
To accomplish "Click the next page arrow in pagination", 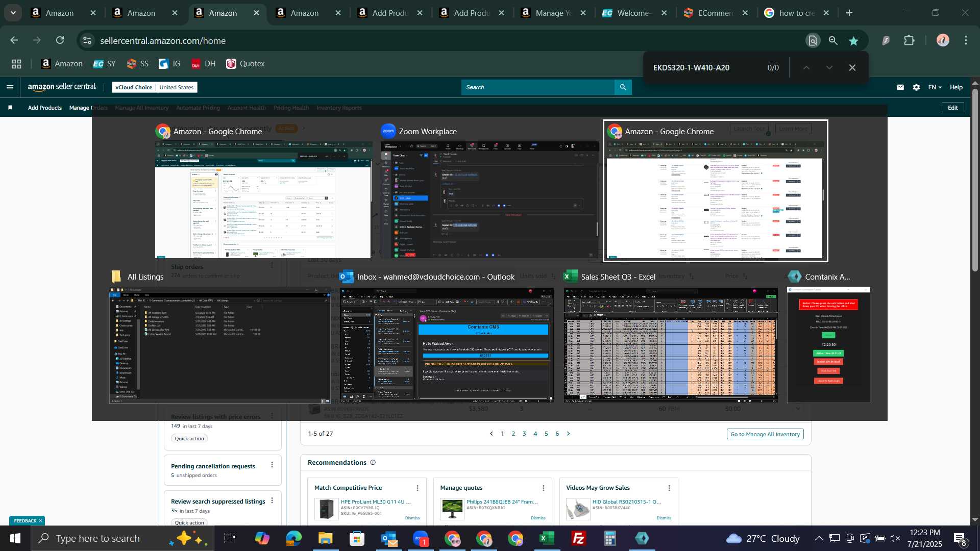I will click(569, 434).
